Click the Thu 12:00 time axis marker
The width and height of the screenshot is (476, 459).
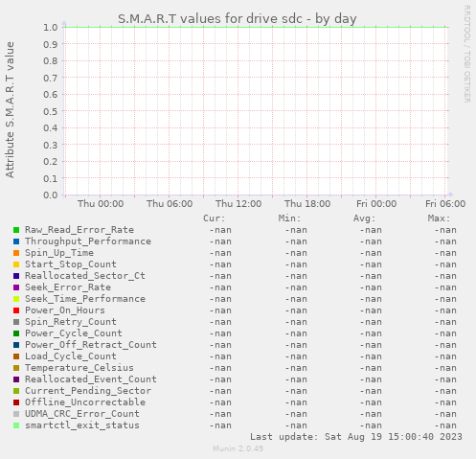tap(238, 204)
